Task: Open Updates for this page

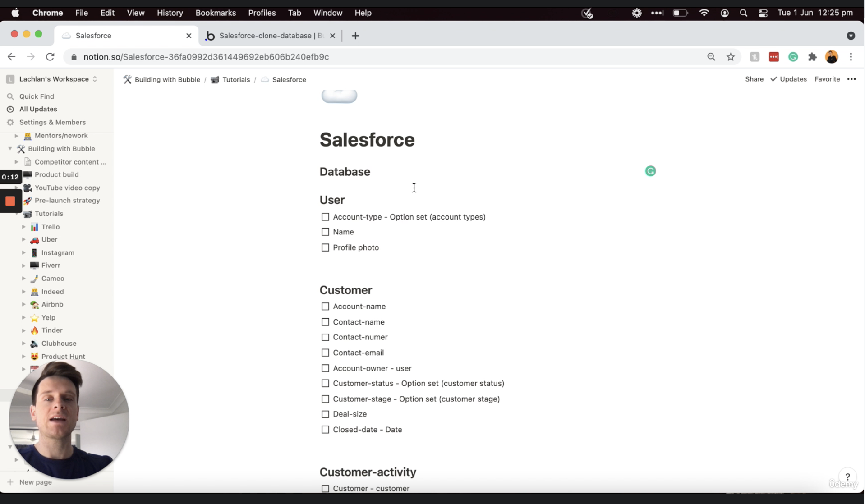Action: 788,79
